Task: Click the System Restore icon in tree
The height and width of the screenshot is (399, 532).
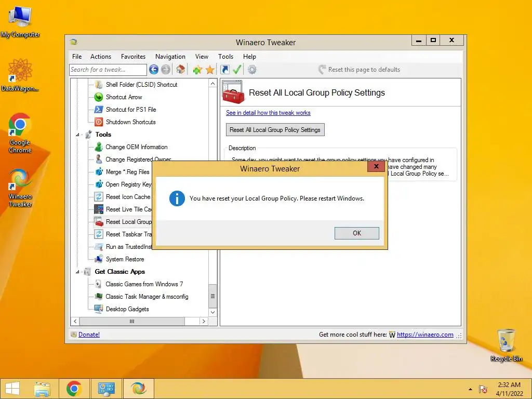Action: pos(99,259)
